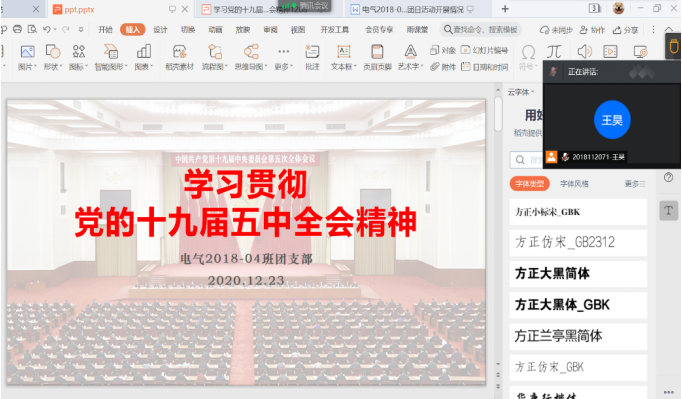This screenshot has height=399, width=682.
Task: Insert 日期和时间 date and time
Action: click(485, 67)
